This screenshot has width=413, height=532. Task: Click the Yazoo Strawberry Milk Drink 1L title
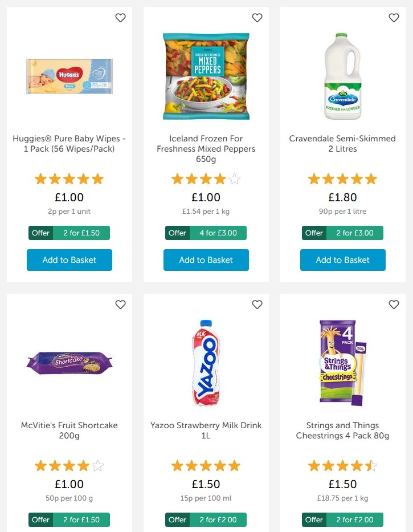tap(206, 431)
